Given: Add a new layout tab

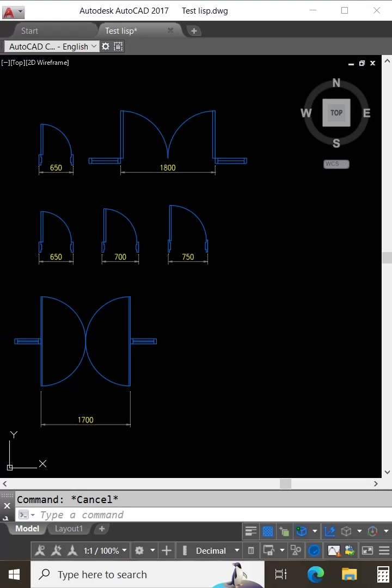Looking at the screenshot, I should 102,528.
